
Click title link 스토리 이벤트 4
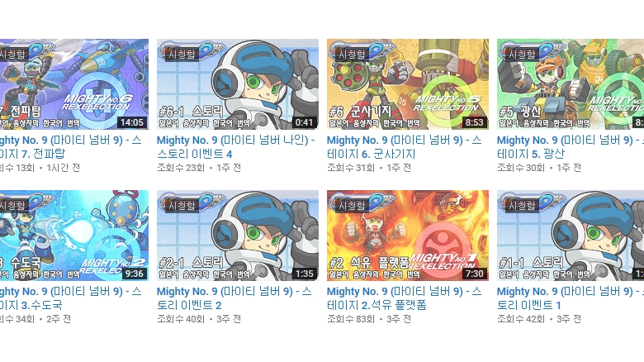[236, 147]
